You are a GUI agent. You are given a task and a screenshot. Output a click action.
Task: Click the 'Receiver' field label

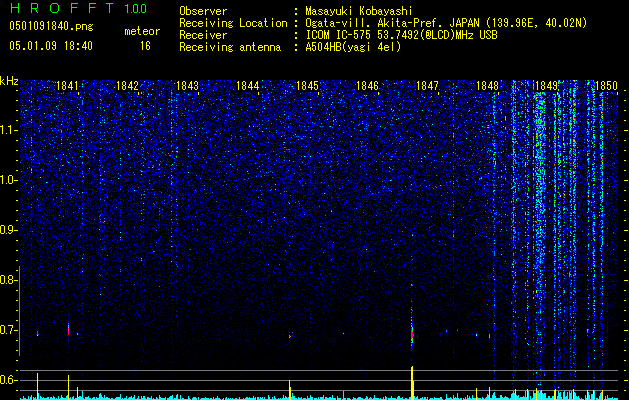coord(203,35)
